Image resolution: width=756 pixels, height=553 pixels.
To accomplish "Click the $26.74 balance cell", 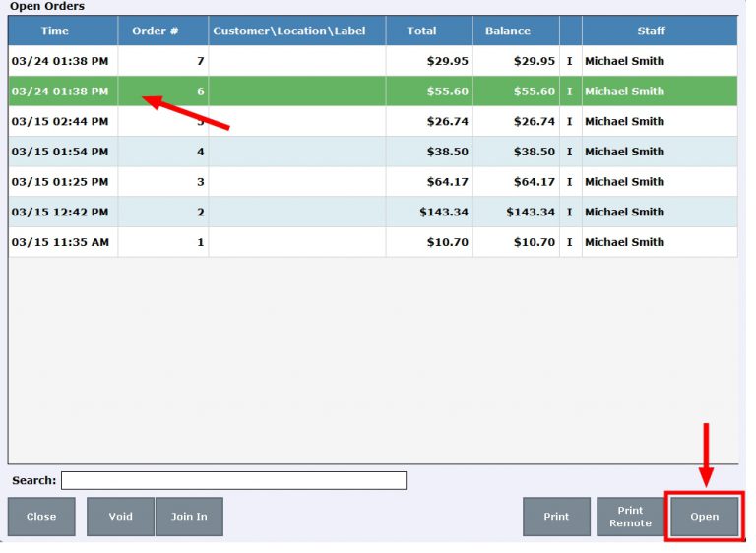I will click(516, 121).
